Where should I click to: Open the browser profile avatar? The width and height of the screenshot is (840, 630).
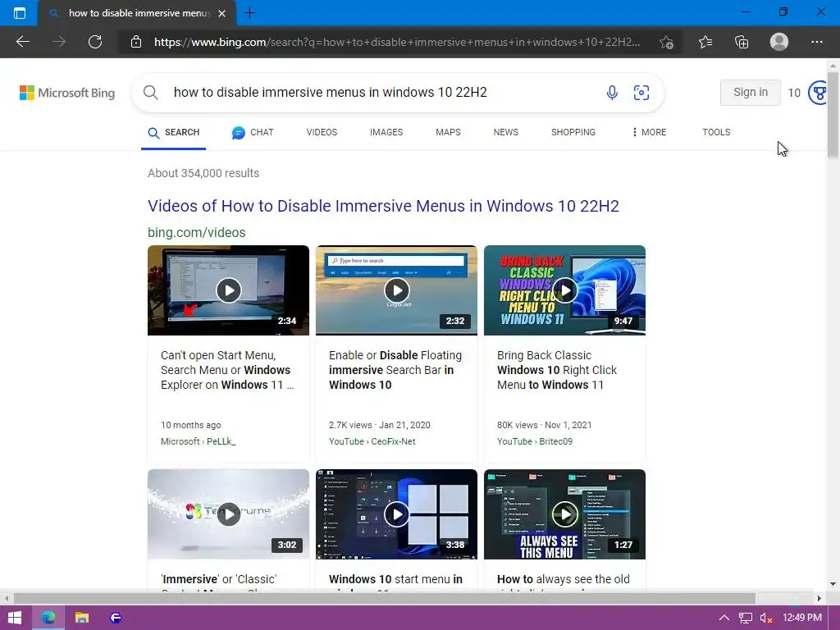779,42
